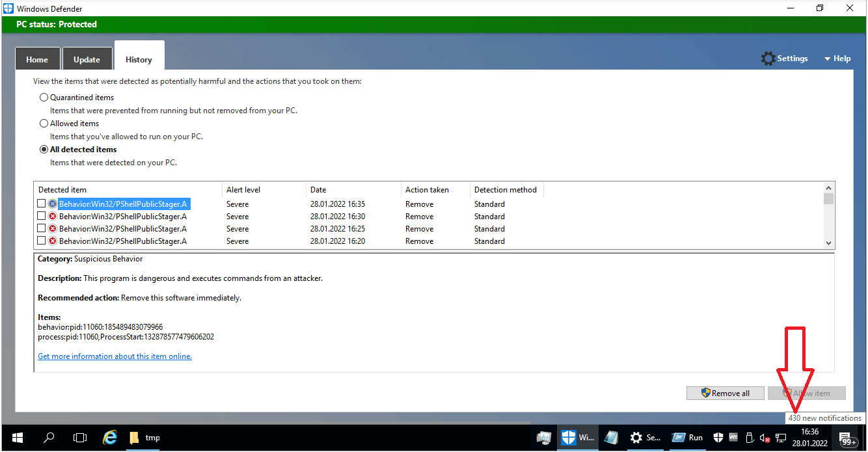The width and height of the screenshot is (868, 452).
Task: Click the red threat icon on the 16:20 row
Action: point(53,241)
